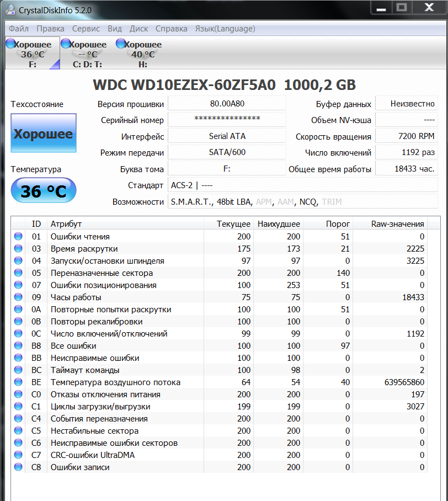The width and height of the screenshot is (448, 501).
Task: Click raw value 3027 in load cycles row
Action: (x=415, y=407)
